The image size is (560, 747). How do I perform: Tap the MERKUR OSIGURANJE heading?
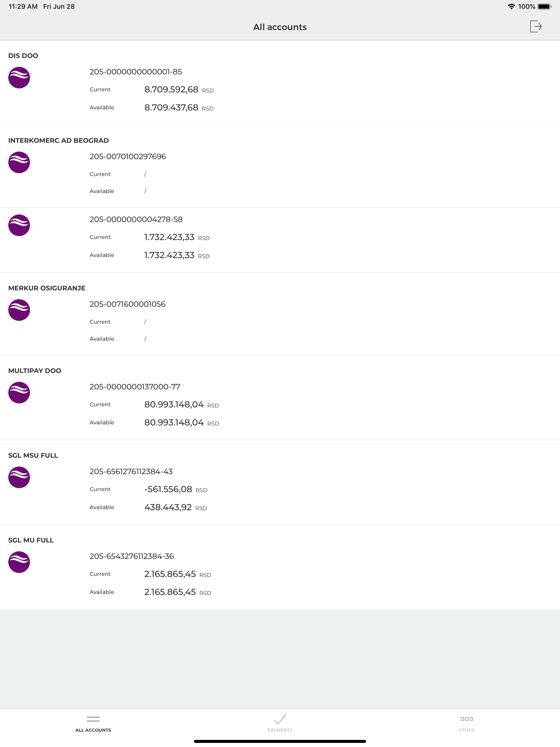[x=46, y=288]
